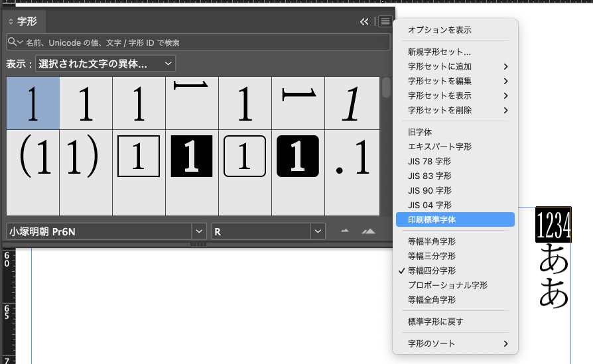
Task: Uncheck the 等幅四分字形 option
Action: click(432, 271)
